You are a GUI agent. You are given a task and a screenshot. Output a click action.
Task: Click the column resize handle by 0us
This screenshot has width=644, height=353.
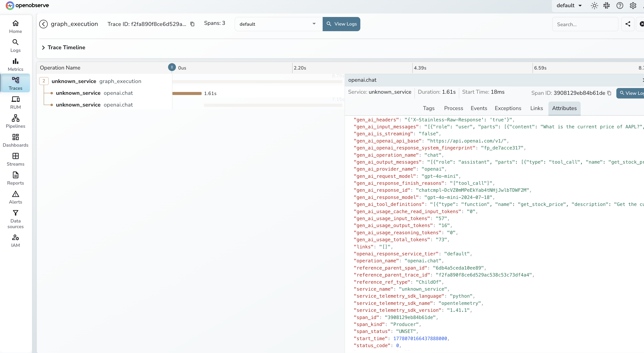pos(172,67)
